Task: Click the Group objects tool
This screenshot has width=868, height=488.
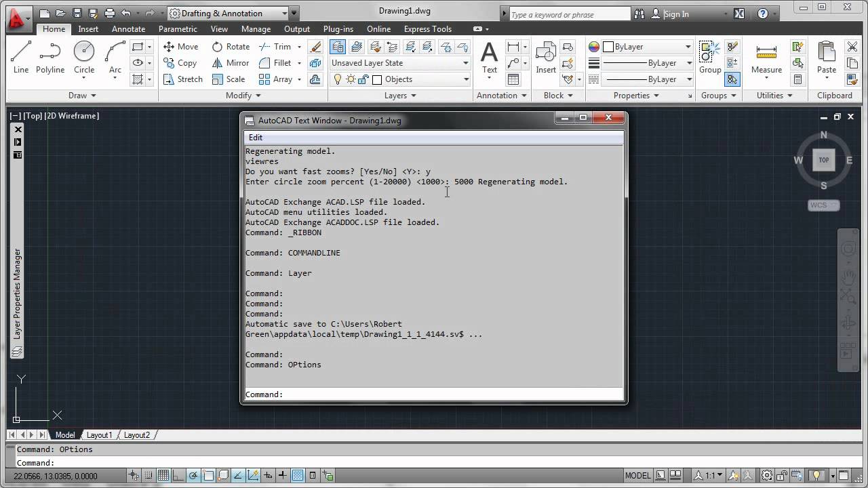Action: [710, 57]
